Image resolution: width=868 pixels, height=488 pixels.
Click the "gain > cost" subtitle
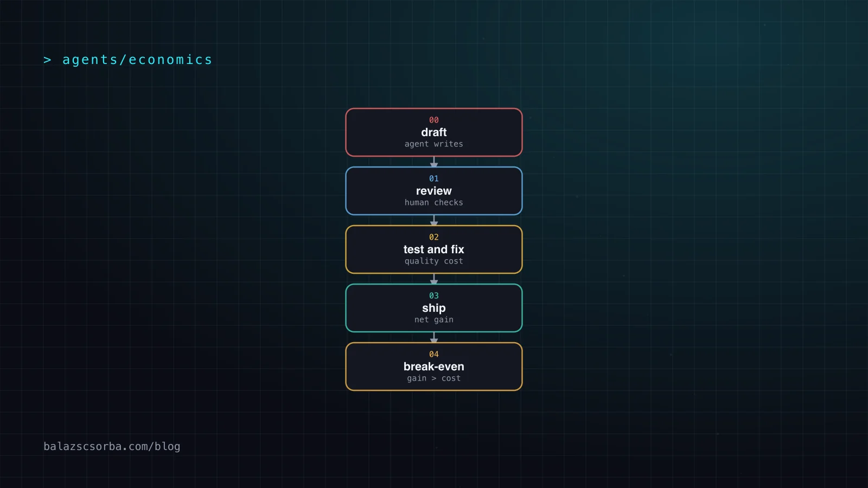pyautogui.click(x=434, y=378)
